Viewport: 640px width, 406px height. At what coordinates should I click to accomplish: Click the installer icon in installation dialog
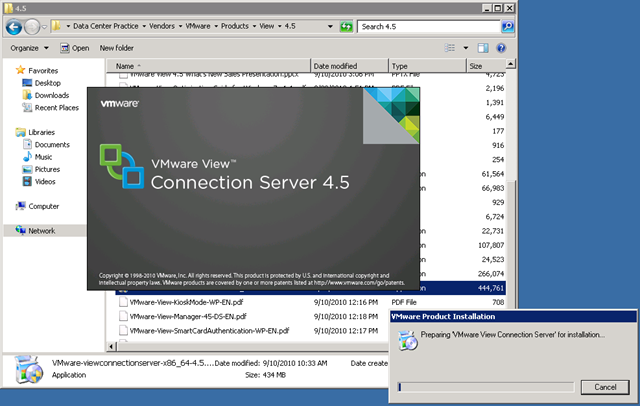coord(408,341)
